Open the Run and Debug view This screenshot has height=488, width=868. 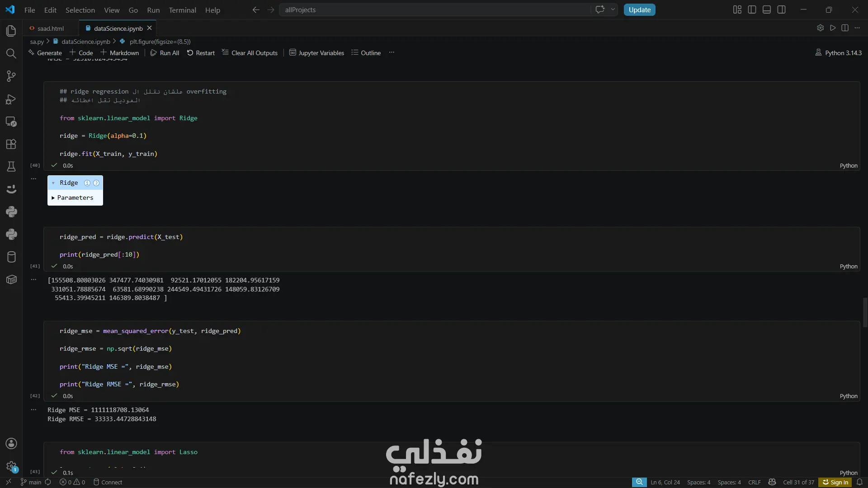(x=11, y=99)
